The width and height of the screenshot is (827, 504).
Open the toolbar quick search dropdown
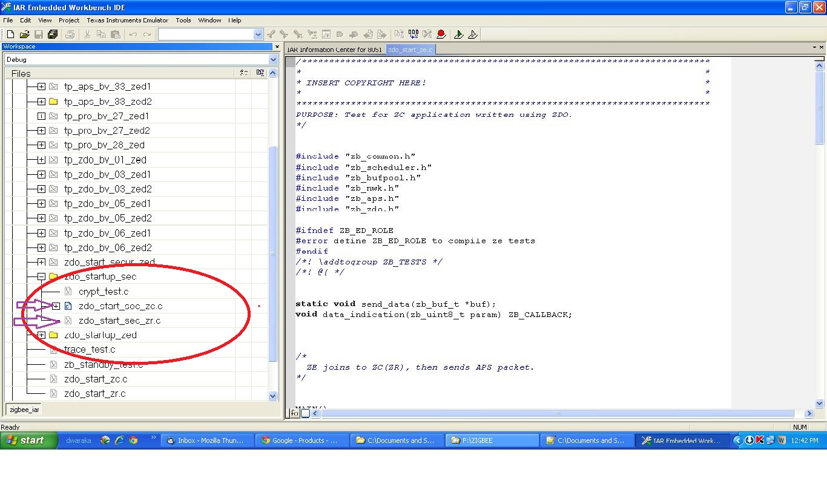pyautogui.click(x=259, y=34)
